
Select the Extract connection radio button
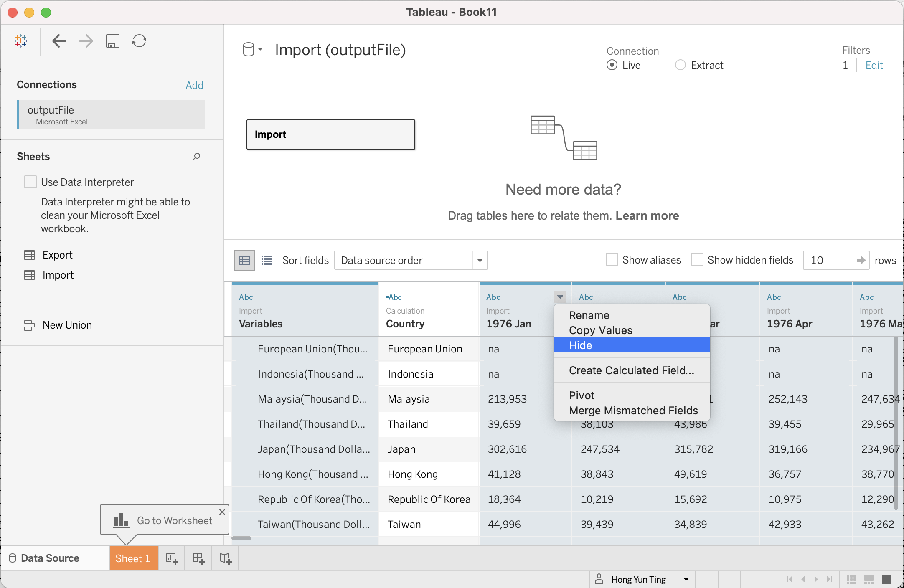[x=681, y=65]
